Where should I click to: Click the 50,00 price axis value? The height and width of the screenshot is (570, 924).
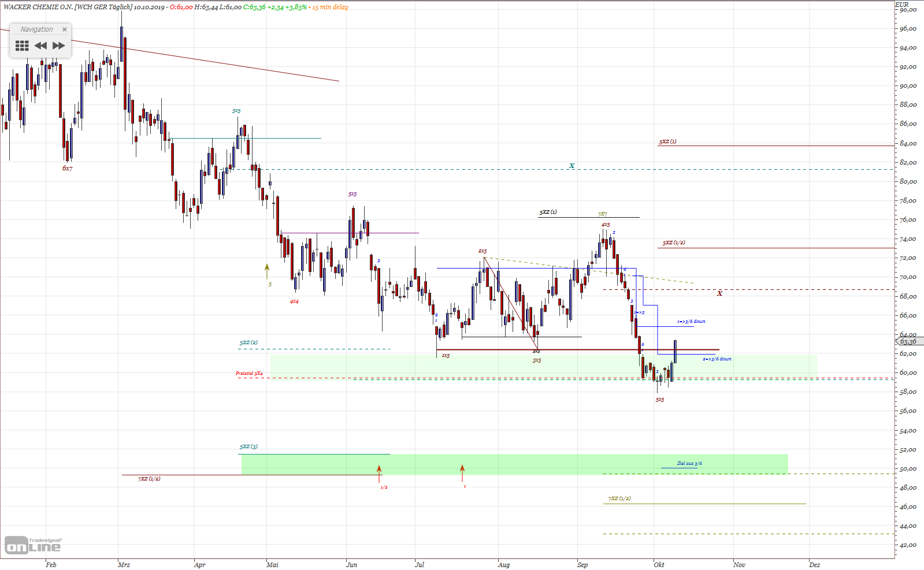click(x=908, y=469)
